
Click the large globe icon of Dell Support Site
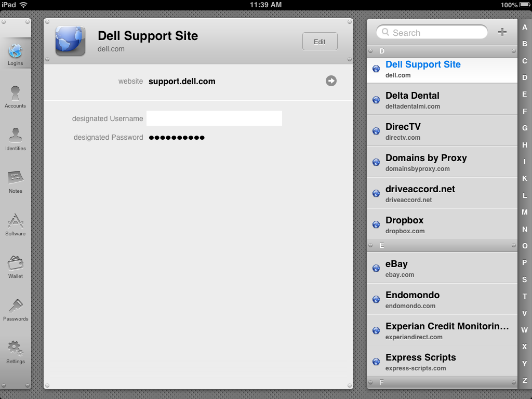pos(70,41)
